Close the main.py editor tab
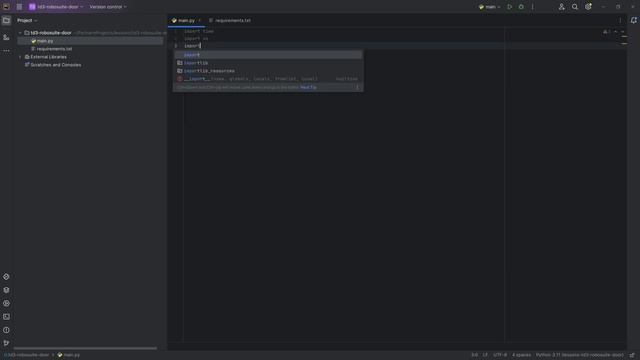Image resolution: width=640 pixels, height=360 pixels. pos(200,20)
